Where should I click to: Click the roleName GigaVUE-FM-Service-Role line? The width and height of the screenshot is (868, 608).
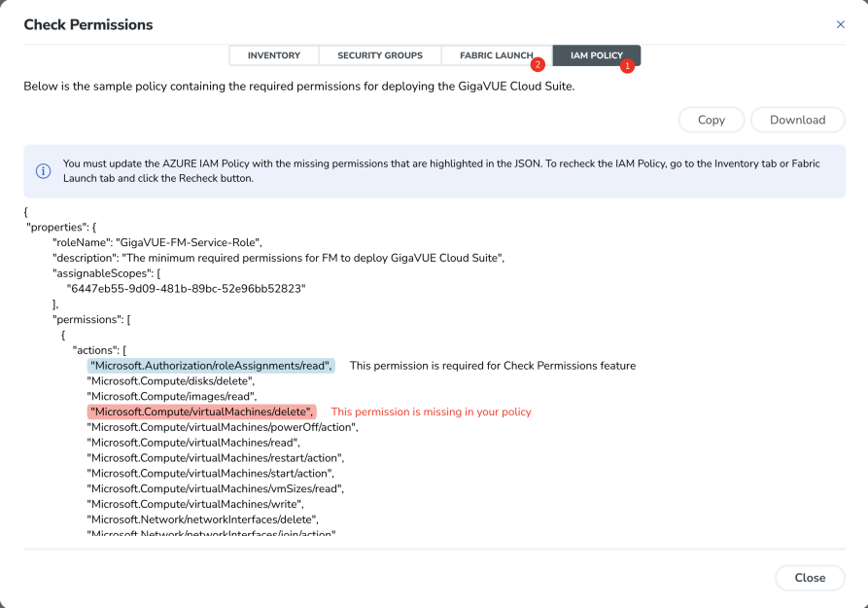[157, 242]
